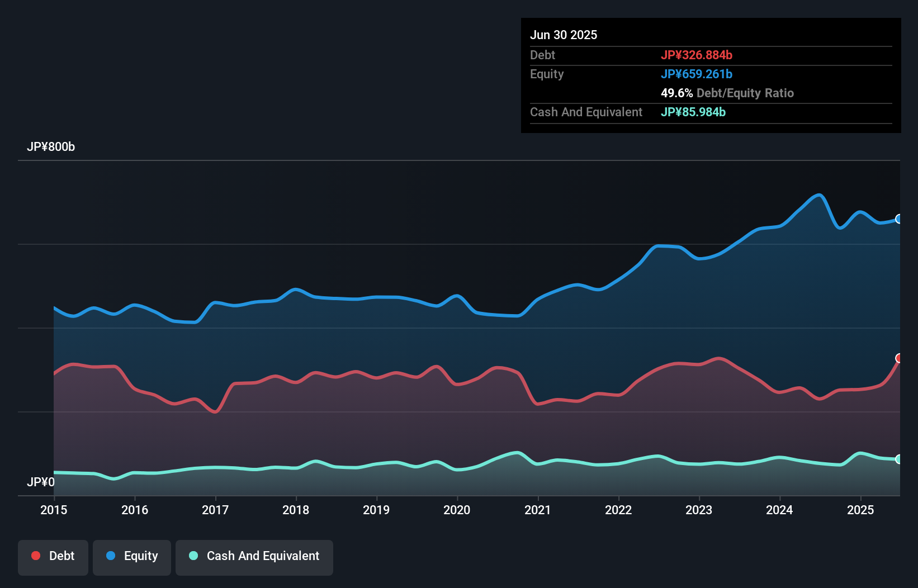Click the teal dot in Cash And Equivalent legend
918x588 pixels.
coord(193,556)
